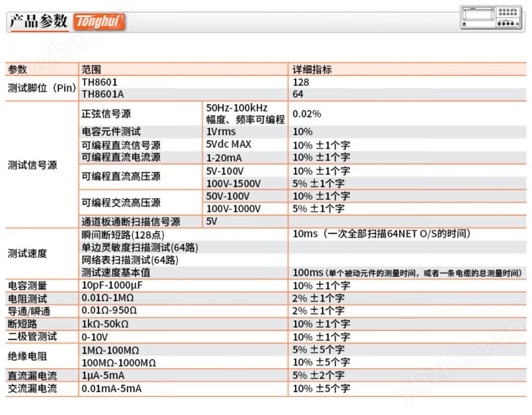Select the 1MΩ-100MΩ range
The width and height of the screenshot is (532, 415).
pyautogui.click(x=110, y=350)
